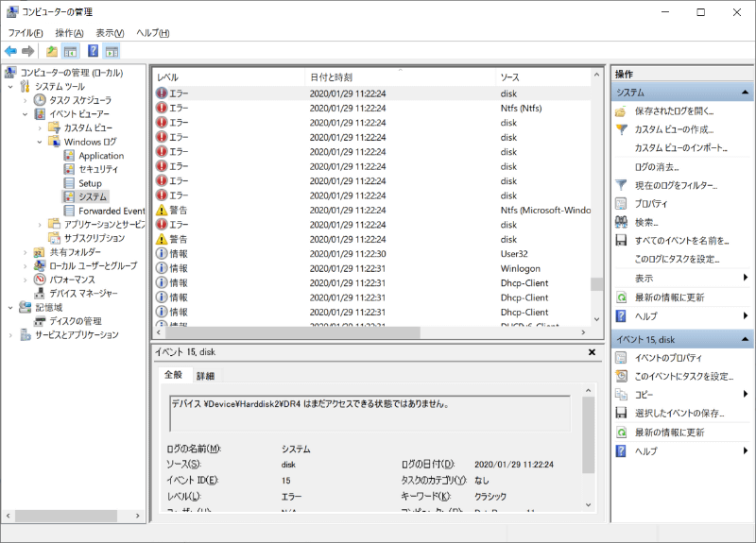Expand サービスとアプリケーション tree node
This screenshot has height=543, width=756.
click(x=10, y=335)
